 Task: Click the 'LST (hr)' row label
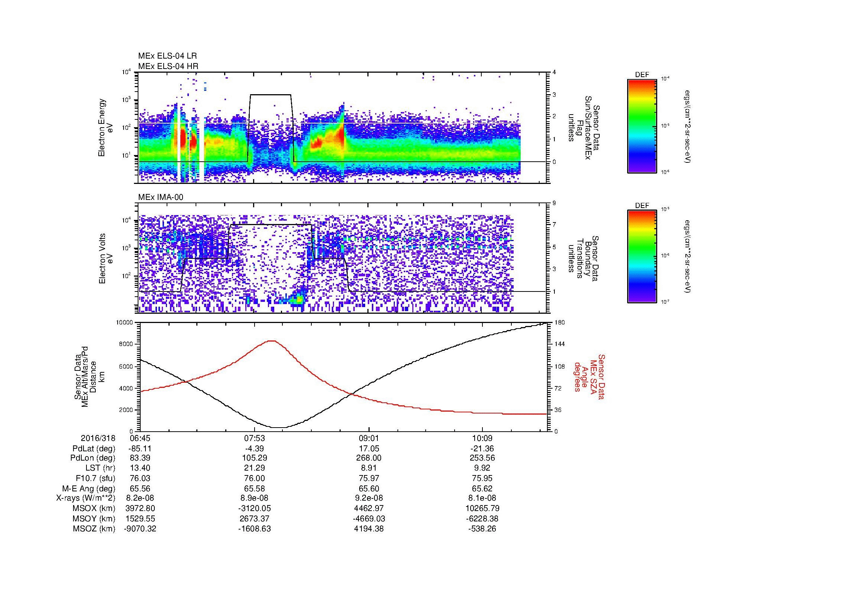point(100,468)
